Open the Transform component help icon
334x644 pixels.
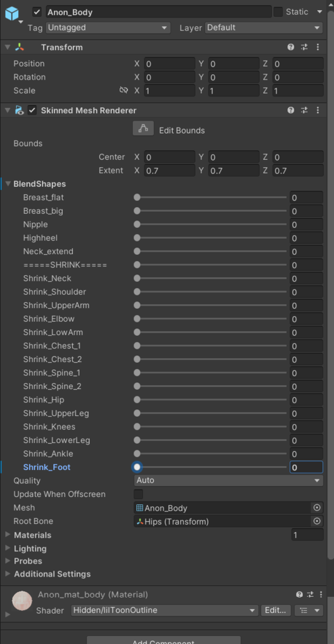[x=291, y=47]
